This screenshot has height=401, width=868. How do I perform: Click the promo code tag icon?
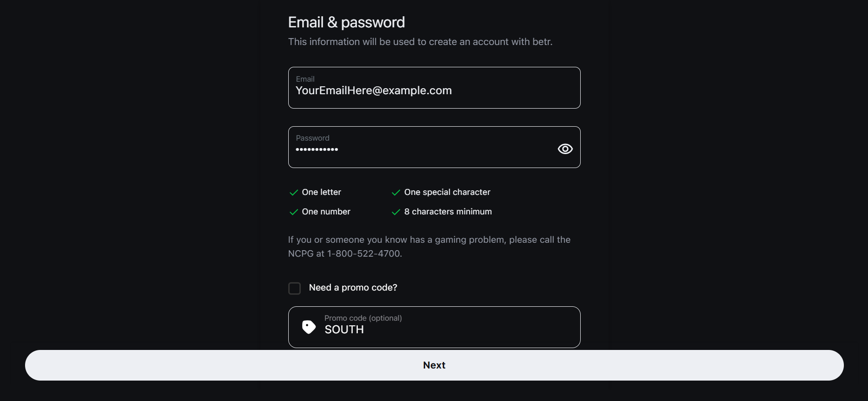coord(309,327)
